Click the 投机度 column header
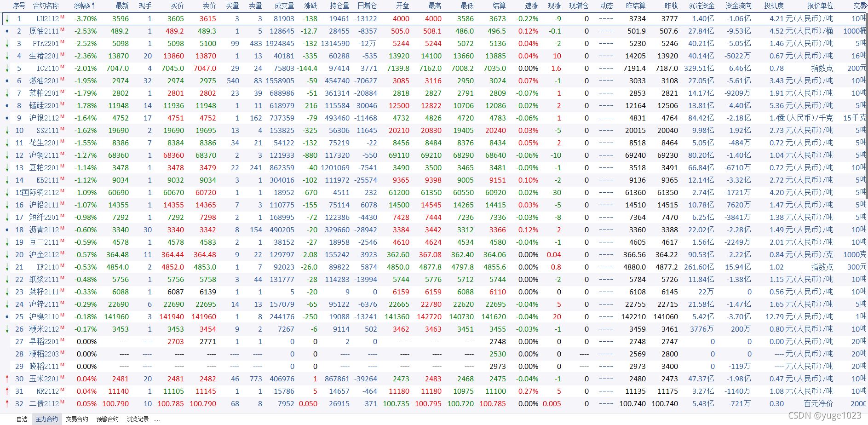The image size is (868, 425). pos(774,6)
